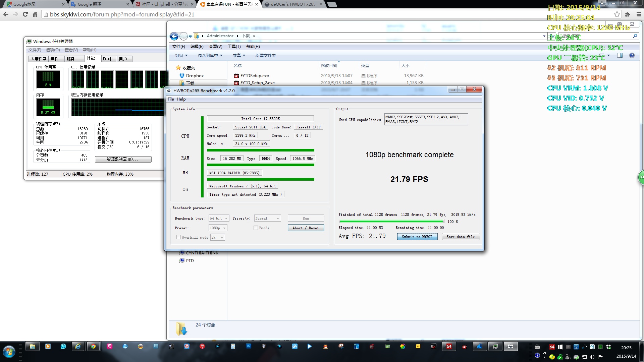Screen dimensions: 644x362
Task: Click the Chrome address bar URL
Action: (122, 14)
